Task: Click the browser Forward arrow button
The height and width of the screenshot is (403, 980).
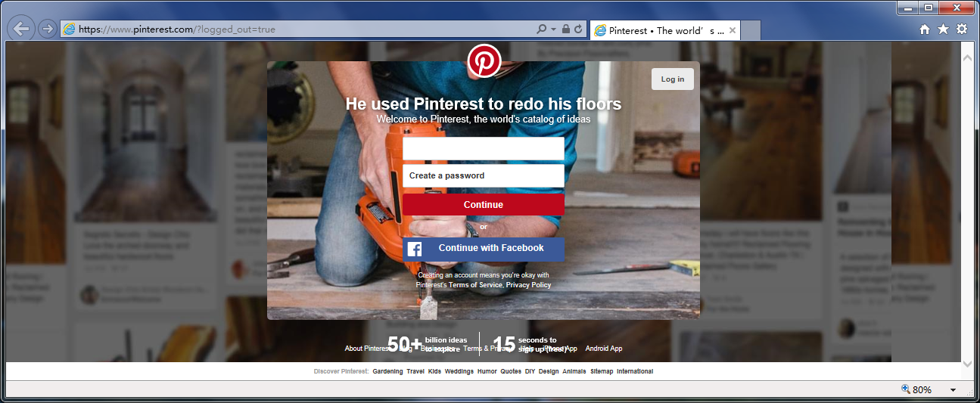Action: coord(47,29)
